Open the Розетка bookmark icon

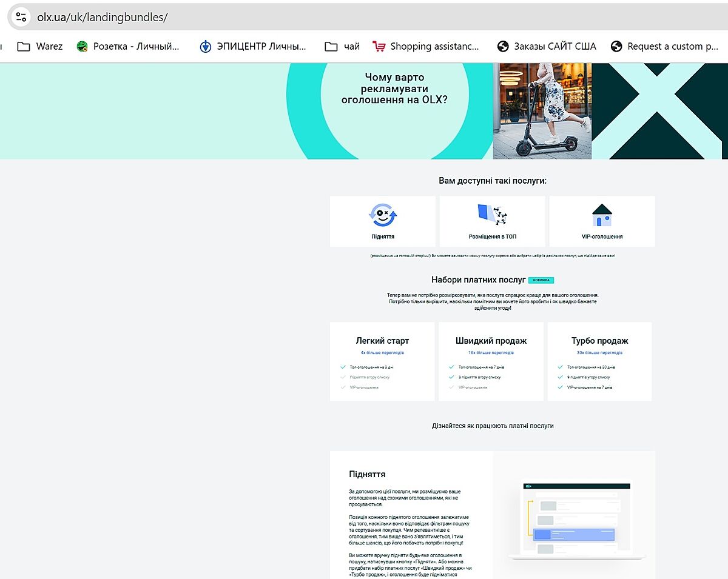(x=83, y=47)
